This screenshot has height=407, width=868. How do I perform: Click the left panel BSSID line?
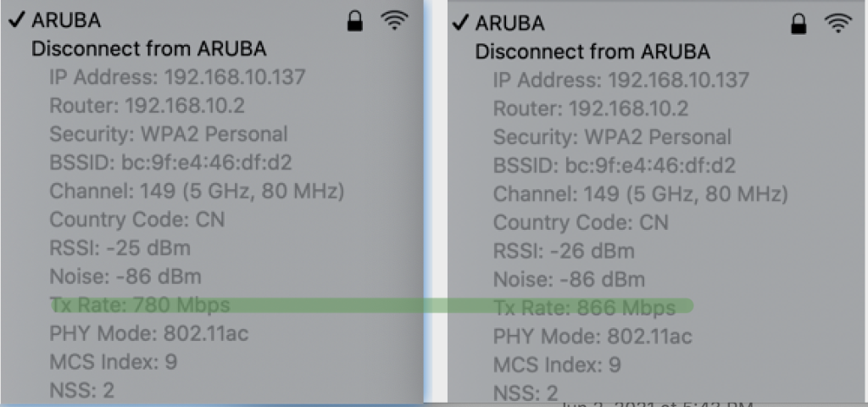tap(170, 163)
